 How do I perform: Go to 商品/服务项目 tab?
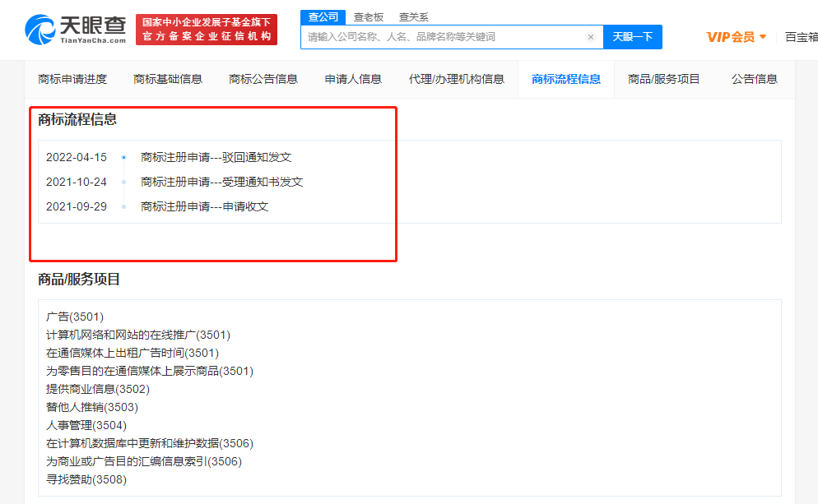[x=663, y=79]
